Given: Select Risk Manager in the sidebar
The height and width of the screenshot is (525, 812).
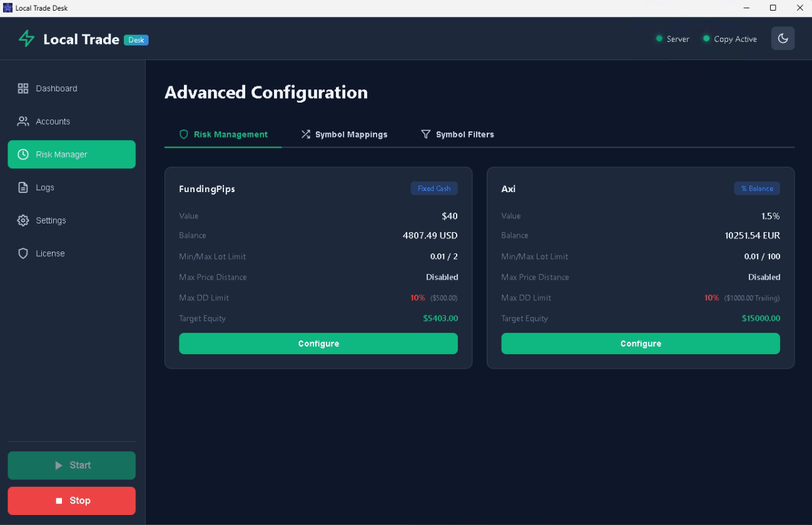Looking at the screenshot, I should (x=71, y=155).
